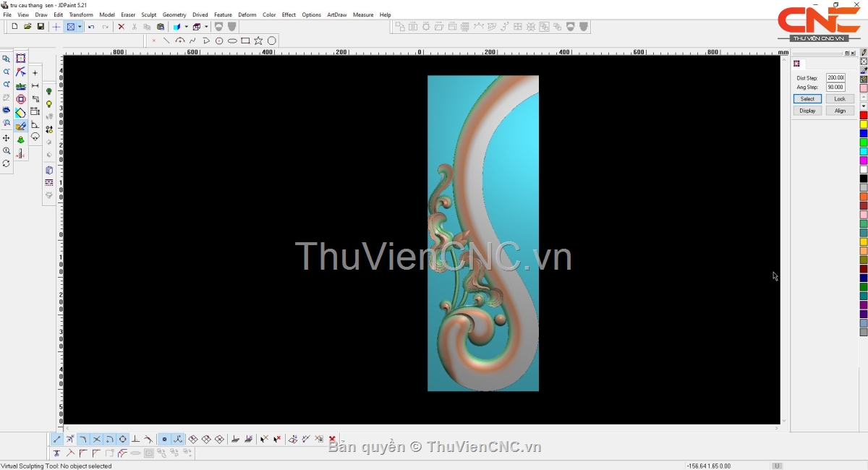Click the angle measure tool icon
This screenshot has height=470, width=868.
coord(35,125)
